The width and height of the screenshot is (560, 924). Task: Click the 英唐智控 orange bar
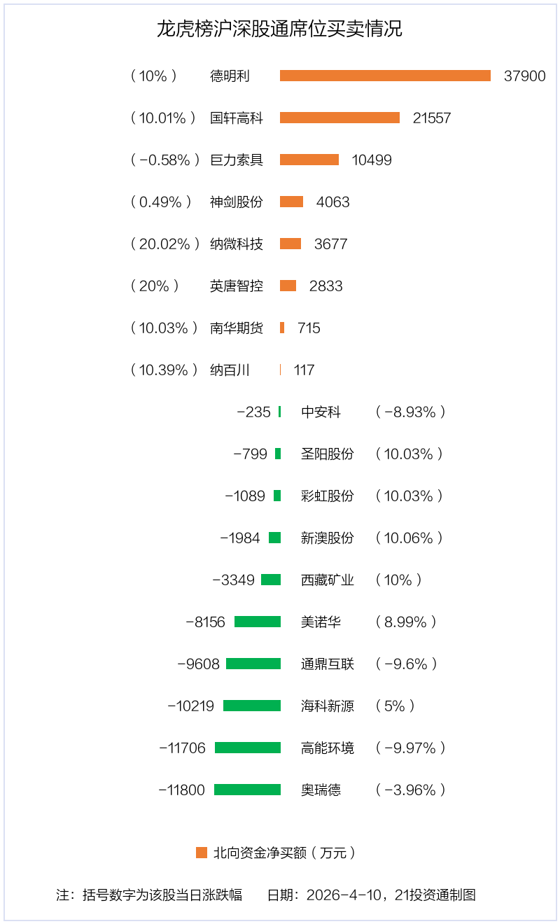288,286
